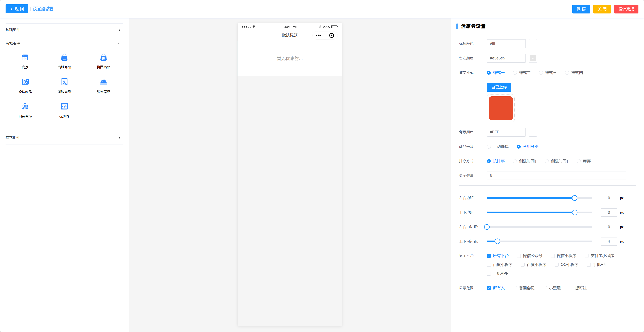Select the 拼团商品 group-buy icon
644x332 pixels.
[x=103, y=58]
